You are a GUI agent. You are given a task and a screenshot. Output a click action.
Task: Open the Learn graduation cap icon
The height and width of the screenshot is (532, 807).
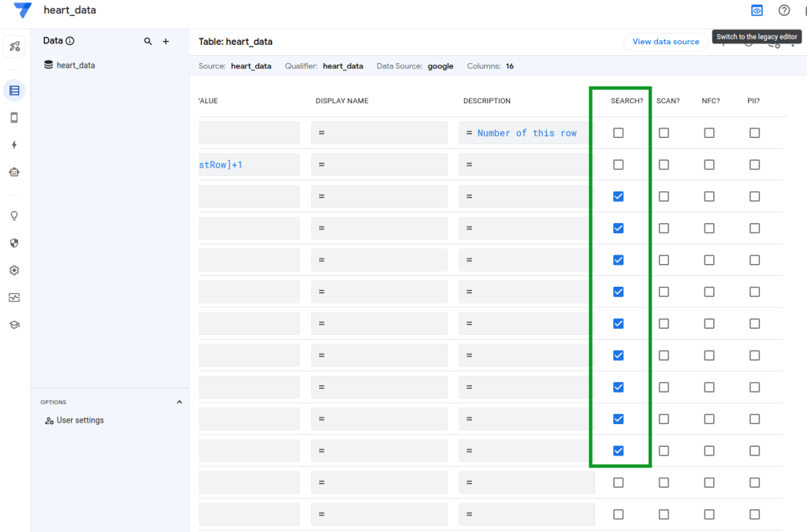(x=14, y=325)
